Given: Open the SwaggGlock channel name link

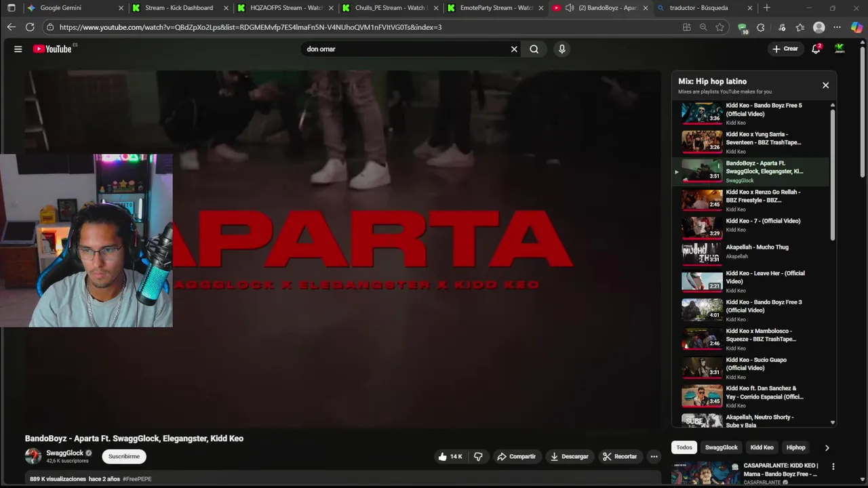Looking at the screenshot, I should 65,453.
